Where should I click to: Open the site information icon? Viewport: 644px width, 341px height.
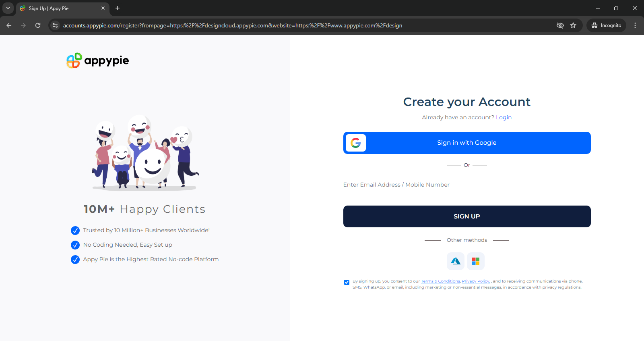coord(55,25)
